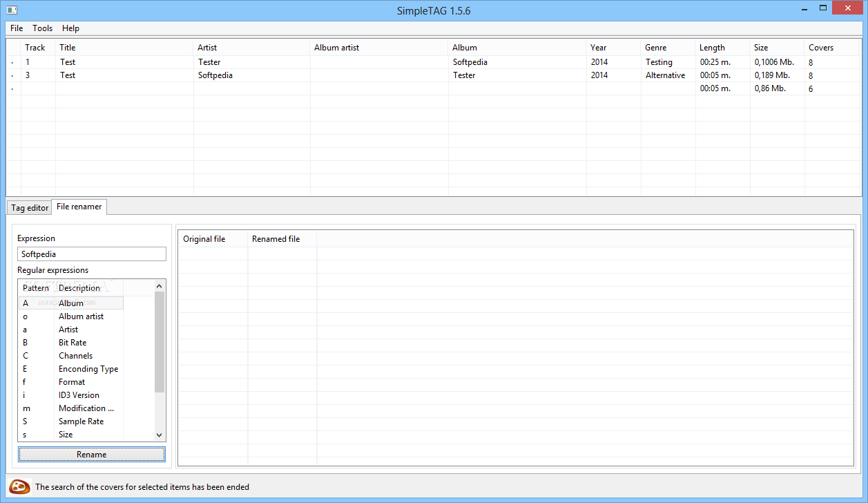Click the Genre column header

tap(668, 48)
